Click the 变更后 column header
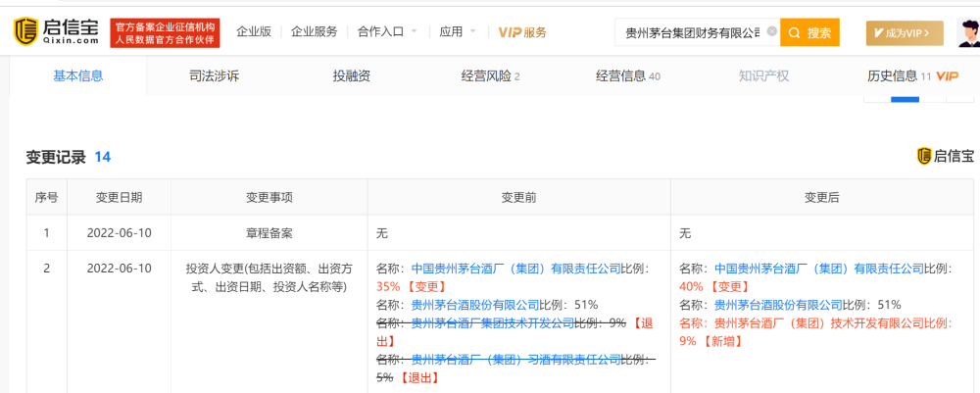 click(x=822, y=198)
